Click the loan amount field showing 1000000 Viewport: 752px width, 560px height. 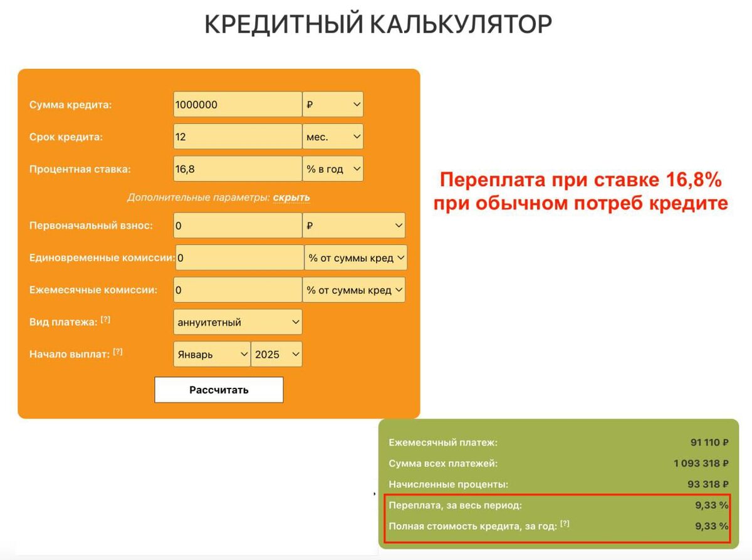[x=238, y=105]
